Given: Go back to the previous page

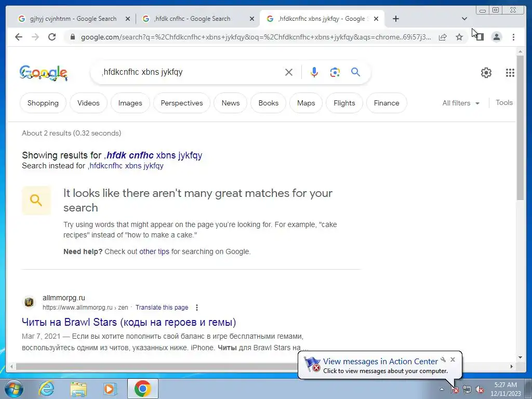Looking at the screenshot, I should coord(19,37).
